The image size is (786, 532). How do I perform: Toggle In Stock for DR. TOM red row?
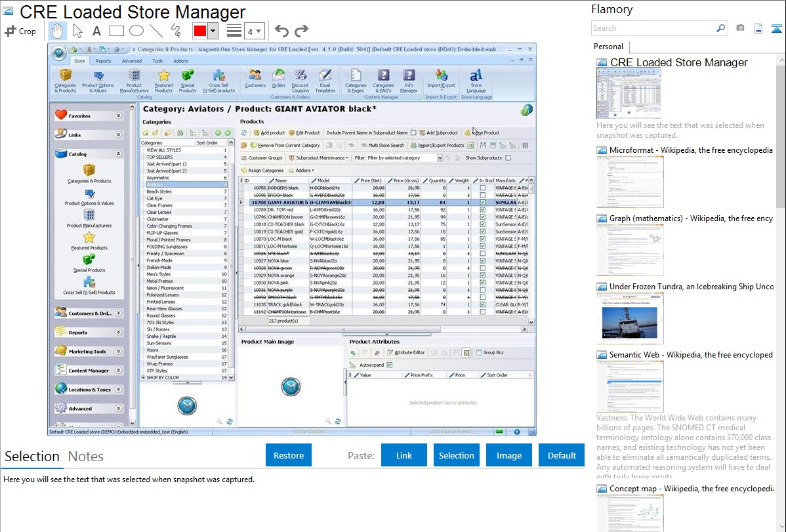[483, 210]
